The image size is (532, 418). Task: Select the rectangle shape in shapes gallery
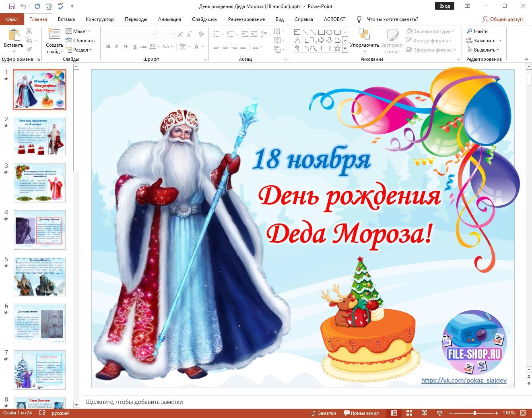(321, 32)
